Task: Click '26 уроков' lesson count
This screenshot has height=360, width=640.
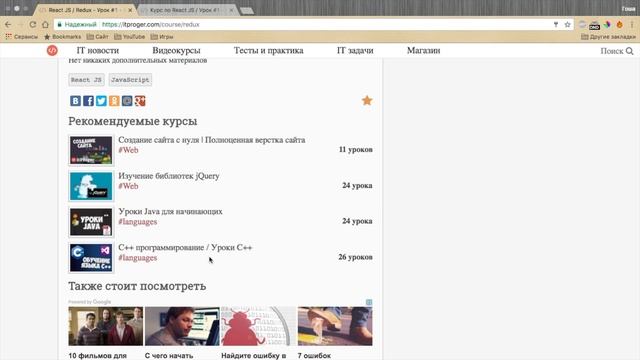Action: tap(355, 257)
